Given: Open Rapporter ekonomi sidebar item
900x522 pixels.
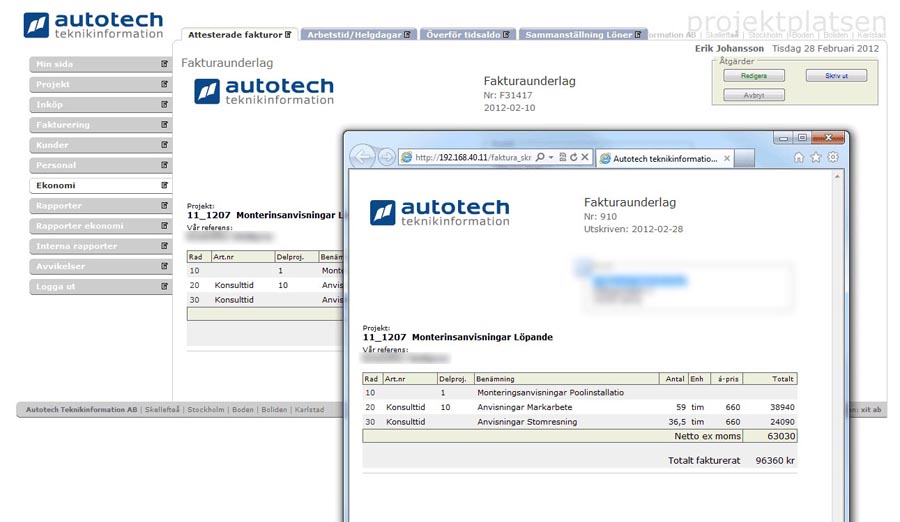Looking at the screenshot, I should tap(100, 226).
